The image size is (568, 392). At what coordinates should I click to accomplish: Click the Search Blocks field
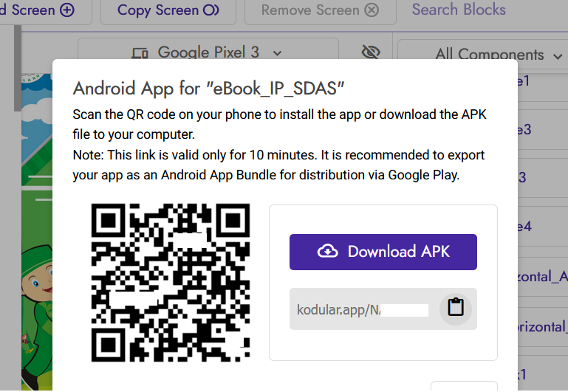click(x=459, y=10)
